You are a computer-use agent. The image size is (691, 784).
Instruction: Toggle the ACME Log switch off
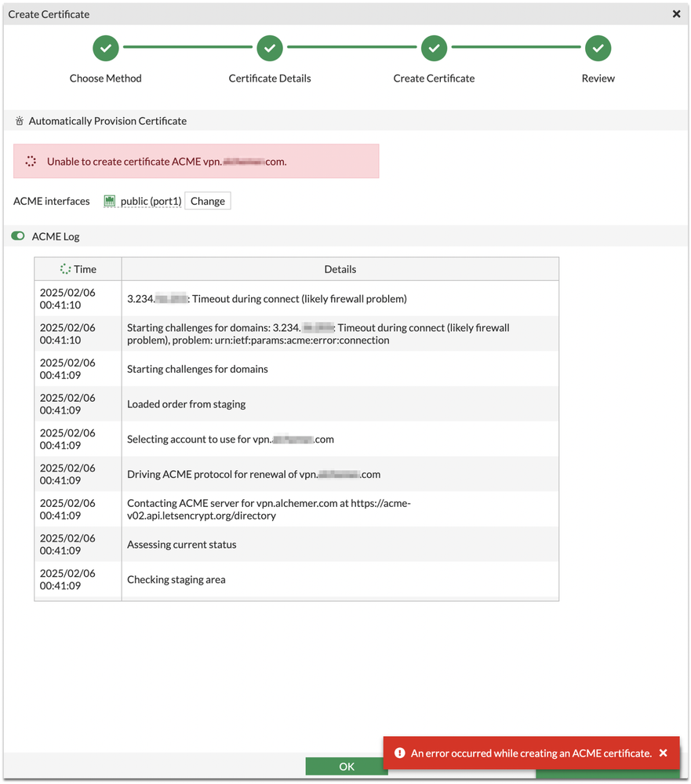(x=18, y=236)
